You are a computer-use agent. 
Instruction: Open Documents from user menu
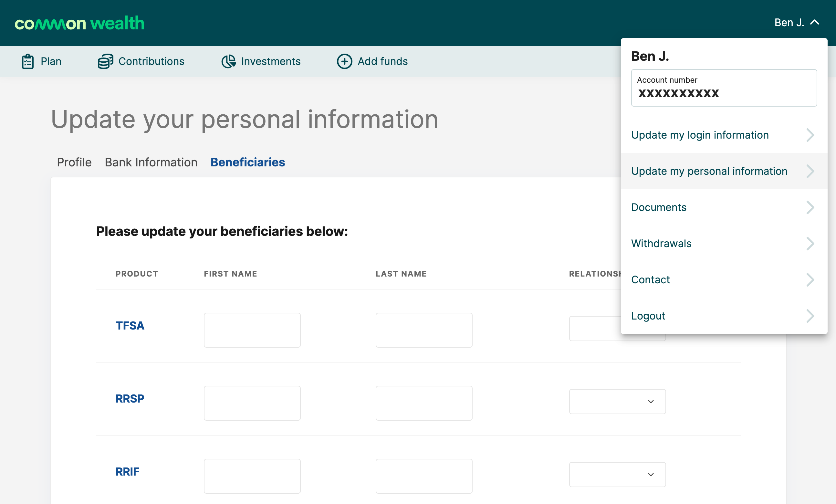pos(724,207)
